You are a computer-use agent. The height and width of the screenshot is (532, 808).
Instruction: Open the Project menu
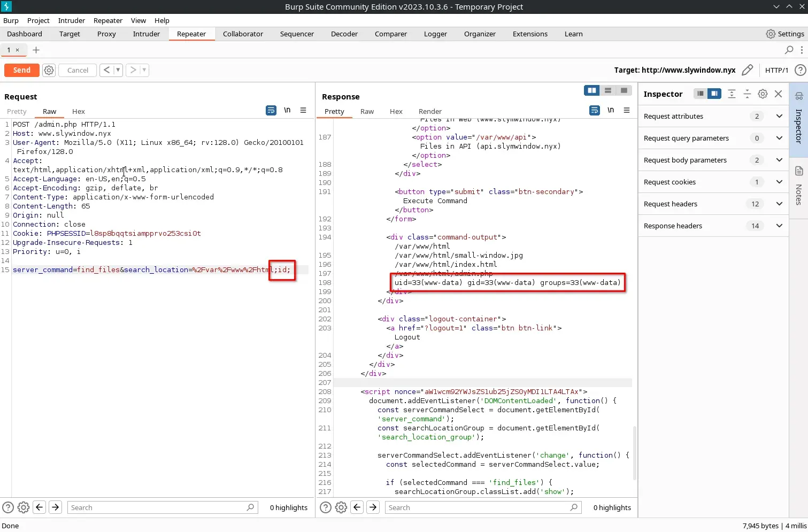point(38,20)
